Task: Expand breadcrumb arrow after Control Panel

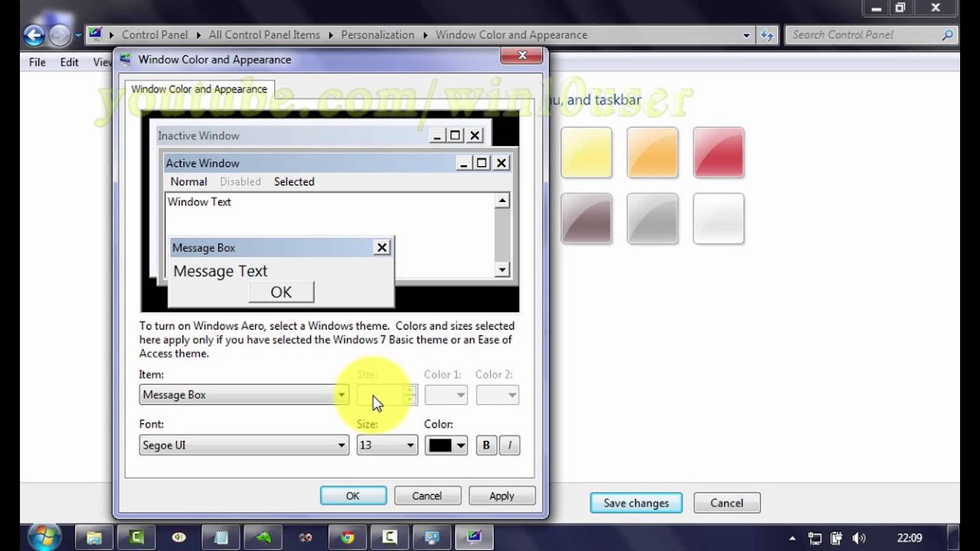Action: coord(199,35)
